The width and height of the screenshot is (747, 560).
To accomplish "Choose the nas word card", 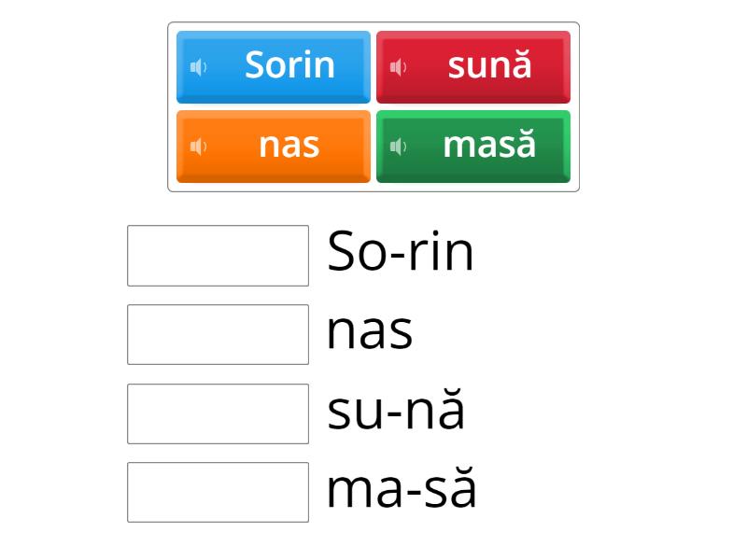I will [273, 146].
